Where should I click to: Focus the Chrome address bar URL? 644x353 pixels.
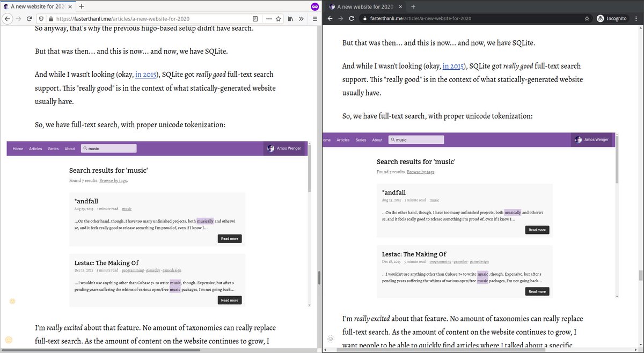pyautogui.click(x=420, y=18)
